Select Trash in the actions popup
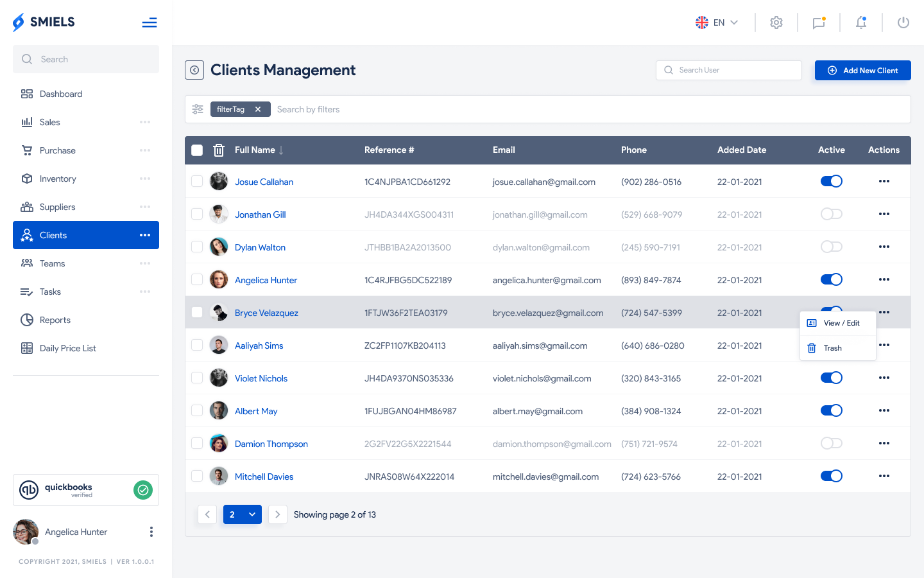The image size is (924, 578). tap(832, 348)
